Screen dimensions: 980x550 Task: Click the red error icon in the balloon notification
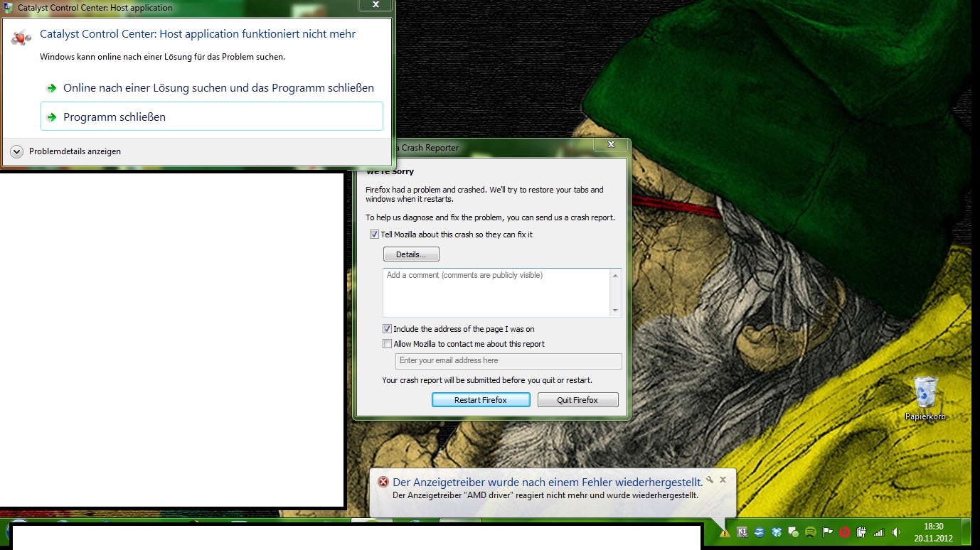click(x=383, y=482)
